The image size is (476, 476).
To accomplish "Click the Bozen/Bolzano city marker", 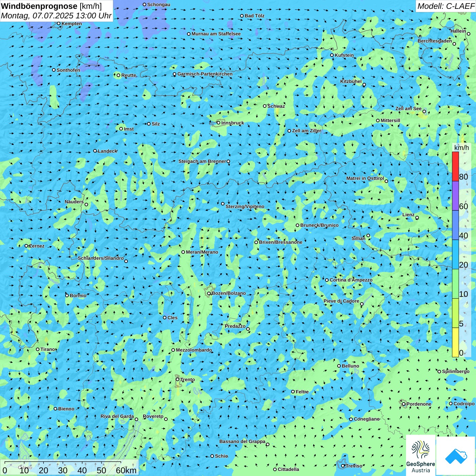I will tap(209, 293).
